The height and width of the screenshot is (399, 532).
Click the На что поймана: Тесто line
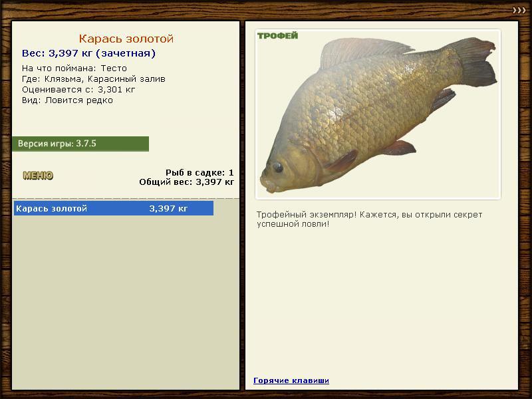click(x=74, y=68)
